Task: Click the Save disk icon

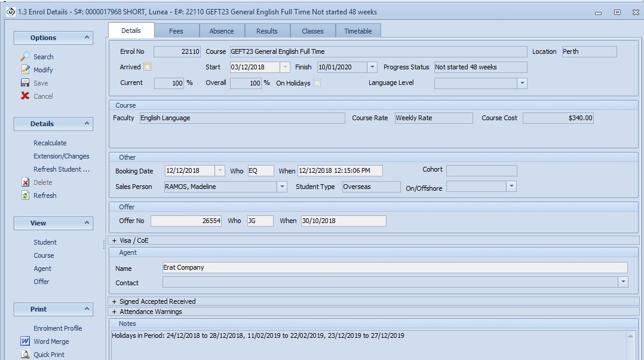Action: 25,83
